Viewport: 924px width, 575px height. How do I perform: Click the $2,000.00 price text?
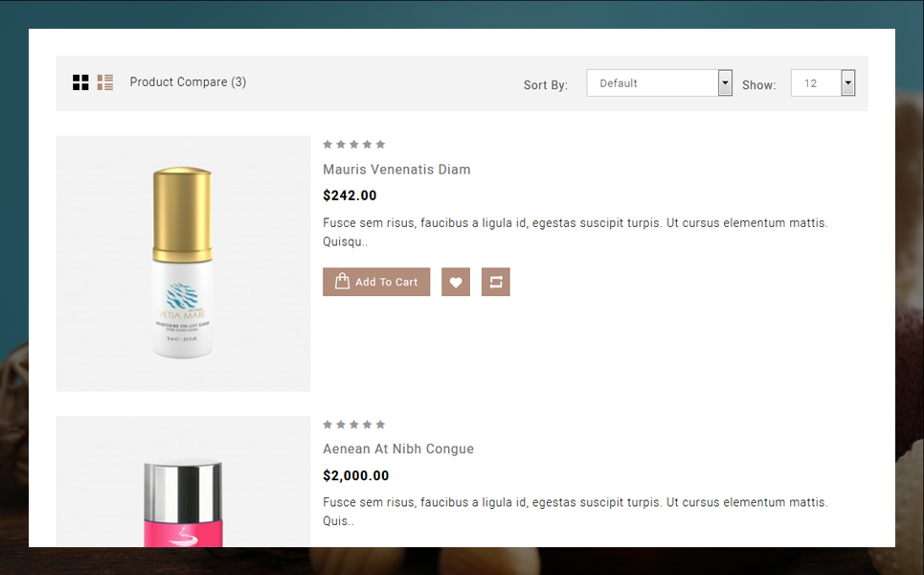click(x=356, y=475)
